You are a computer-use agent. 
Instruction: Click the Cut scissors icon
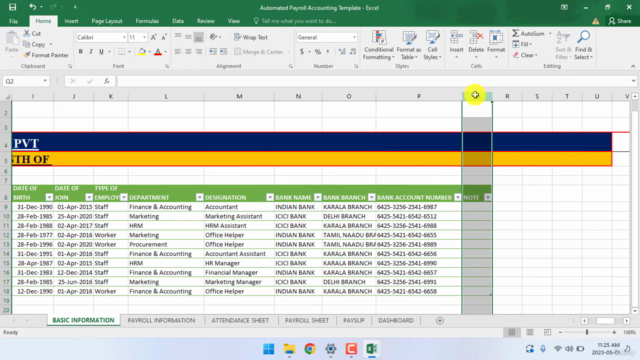click(27, 33)
